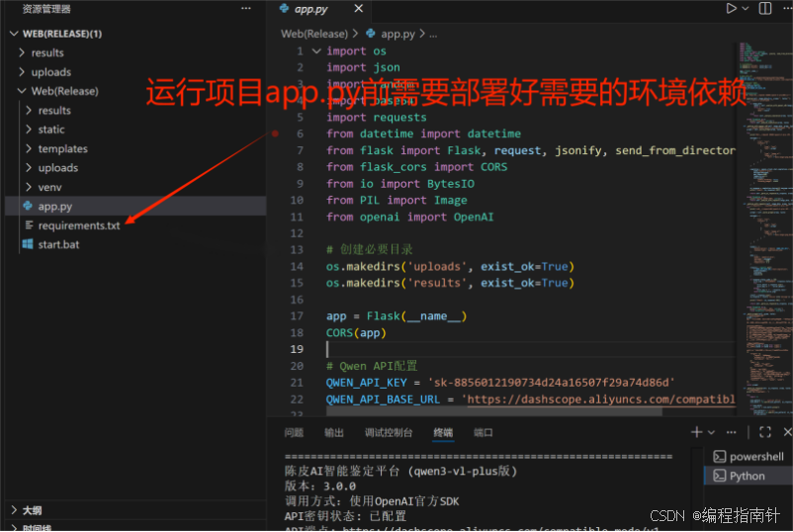Click line number 19 in the gutter
Screen dimensions: 793x532
tap(297, 349)
